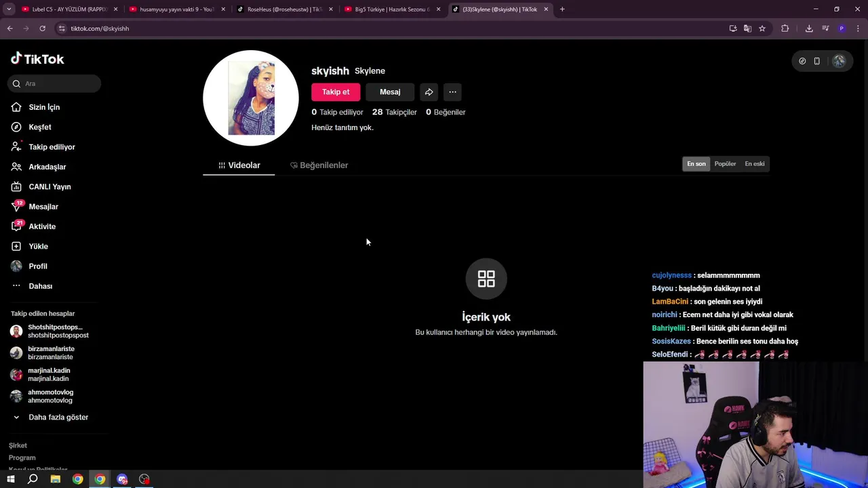Open the Google Translate page icon
868x488 pixels.
pos(747,28)
